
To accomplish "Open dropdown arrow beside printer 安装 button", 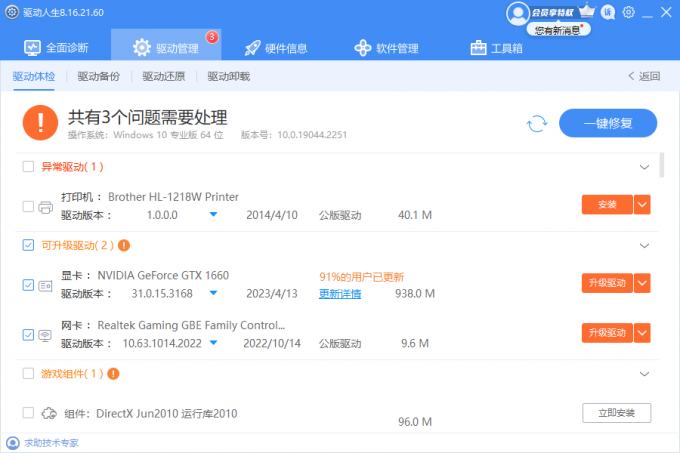I will (x=642, y=205).
